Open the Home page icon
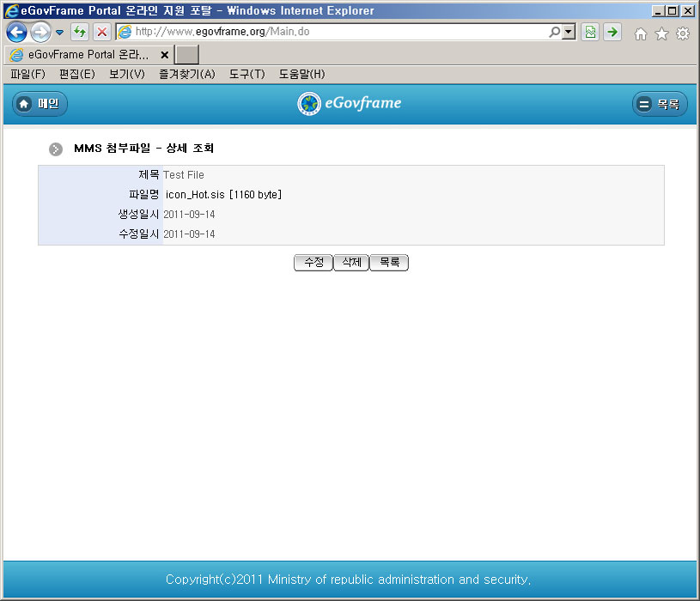 tap(640, 33)
